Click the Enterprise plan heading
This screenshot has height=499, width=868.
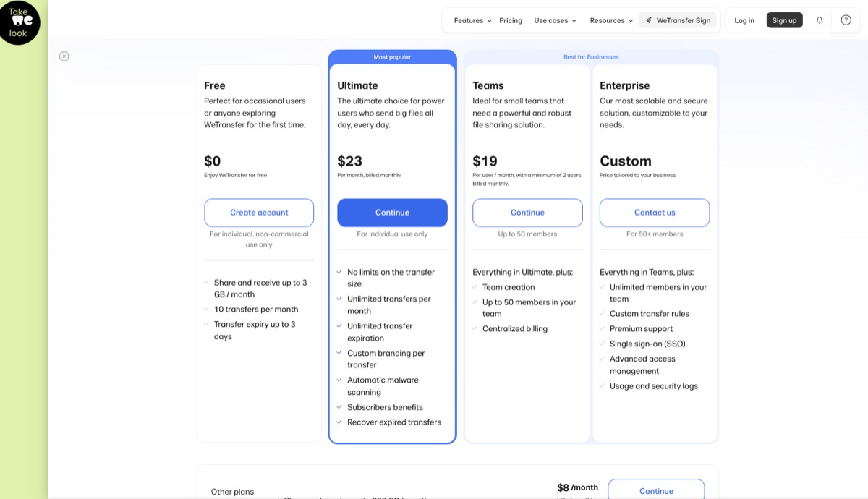pos(625,85)
